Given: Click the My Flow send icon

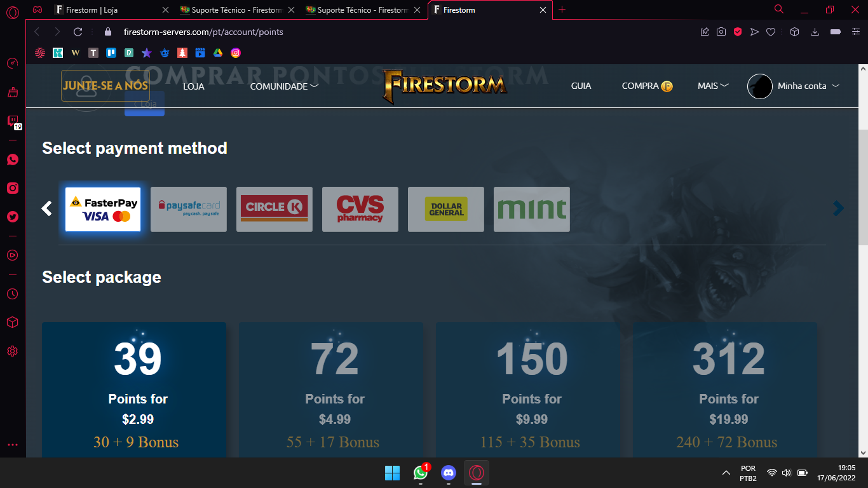Looking at the screenshot, I should pos(754,32).
